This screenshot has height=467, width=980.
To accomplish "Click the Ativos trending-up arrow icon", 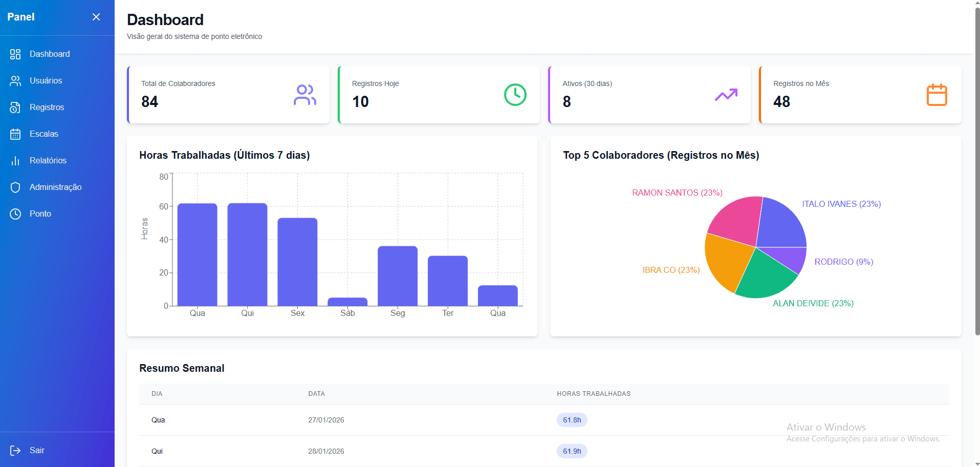I will (x=726, y=95).
